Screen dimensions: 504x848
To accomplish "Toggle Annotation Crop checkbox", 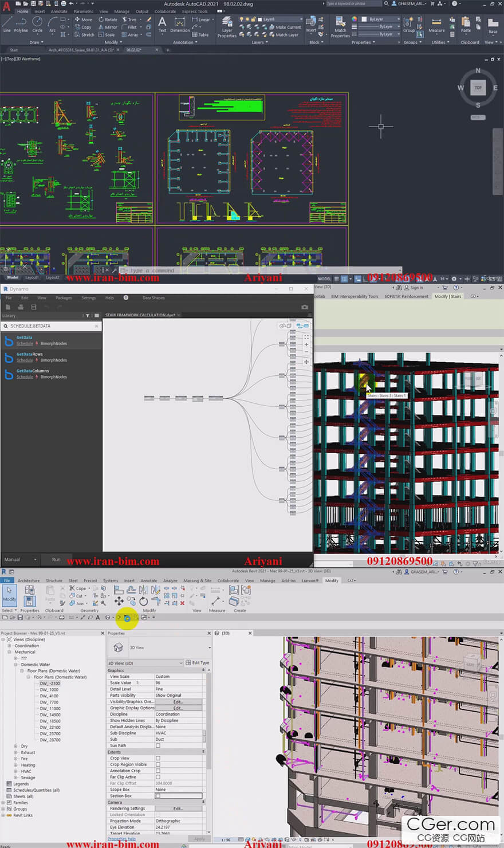I will pyautogui.click(x=158, y=771).
